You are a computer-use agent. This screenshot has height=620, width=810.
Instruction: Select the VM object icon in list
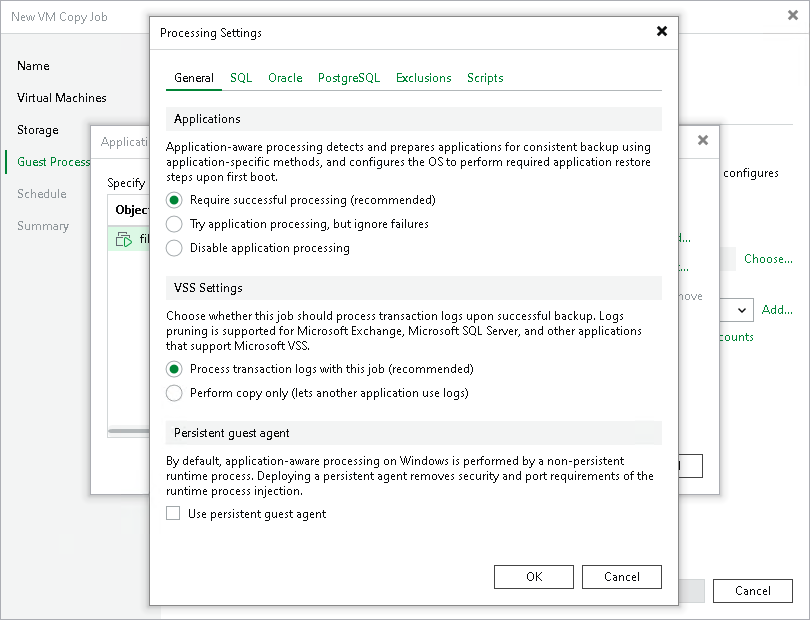click(124, 240)
